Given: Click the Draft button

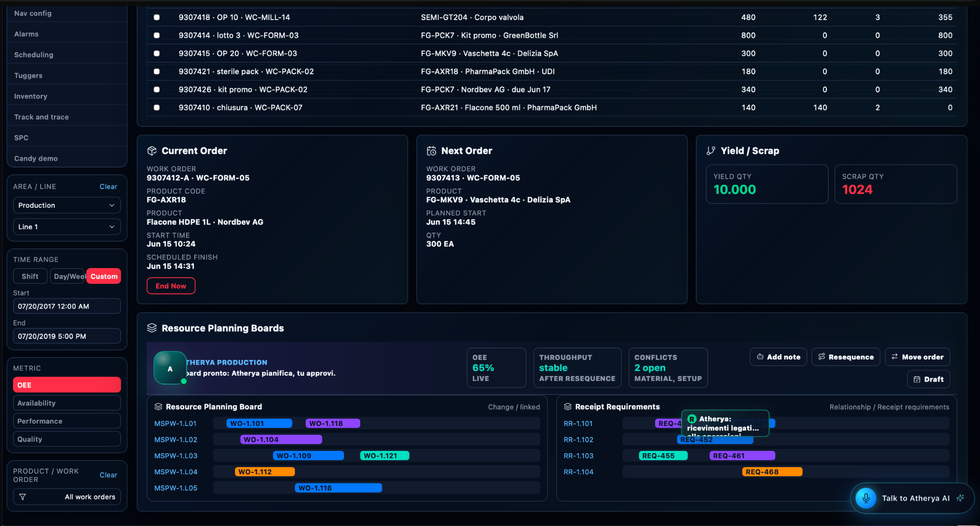Looking at the screenshot, I should click(928, 379).
